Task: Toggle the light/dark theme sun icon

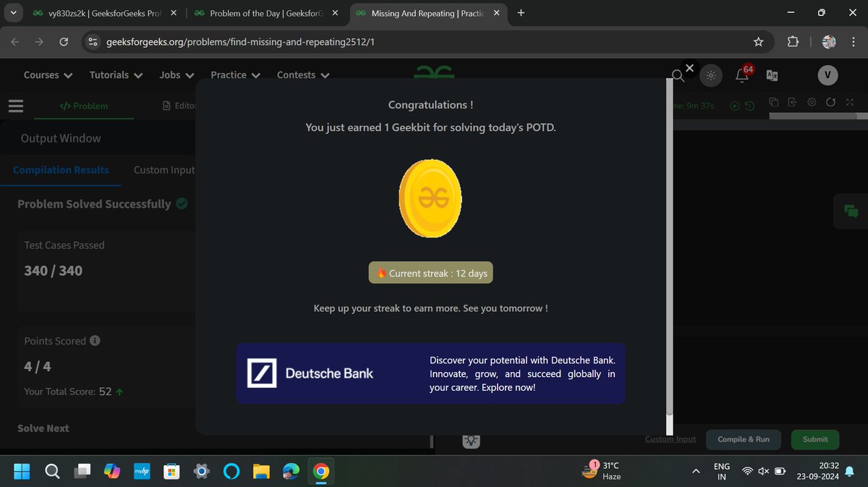Action: point(712,75)
